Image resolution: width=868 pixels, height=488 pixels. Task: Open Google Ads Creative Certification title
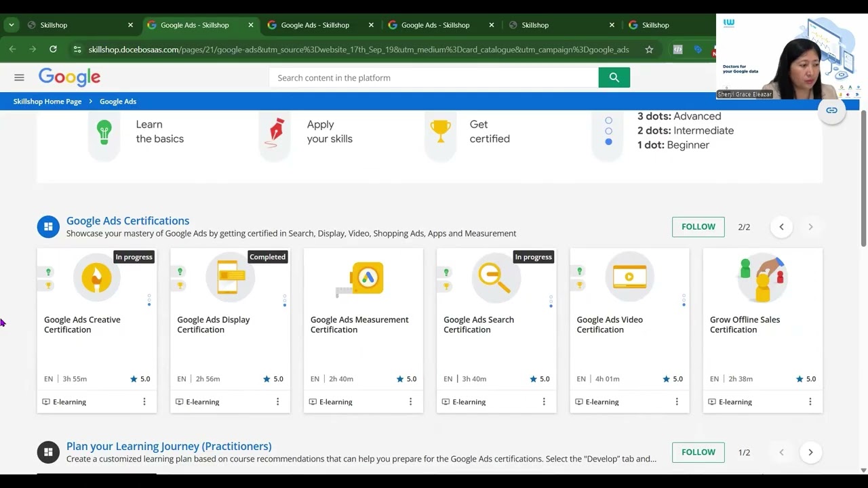coord(82,325)
